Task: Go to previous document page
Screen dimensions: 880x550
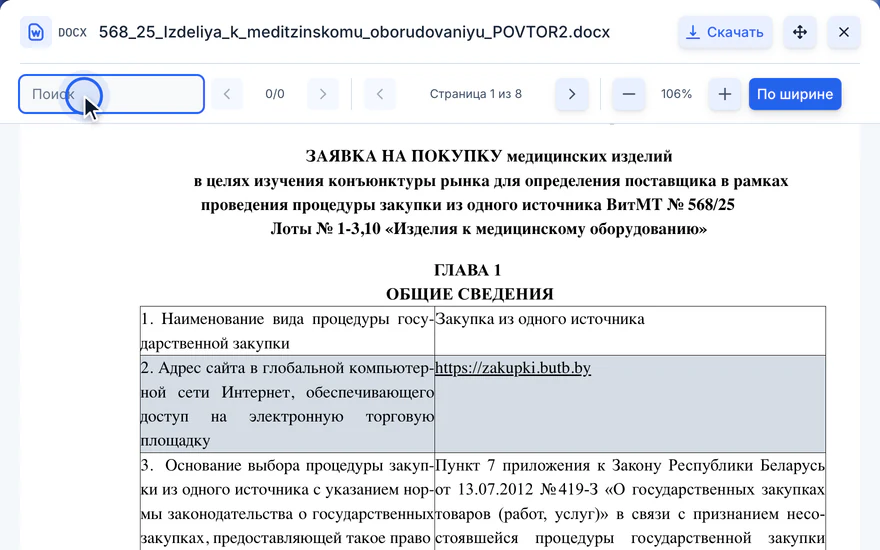Action: (x=380, y=94)
